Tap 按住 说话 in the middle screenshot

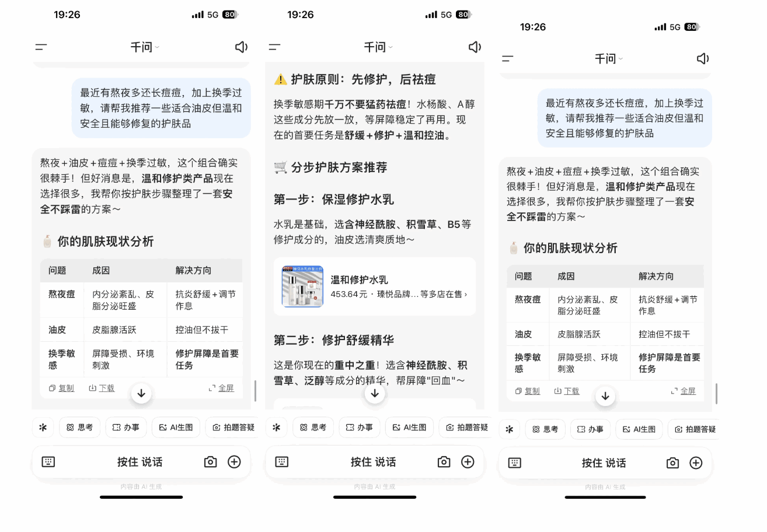(x=373, y=462)
